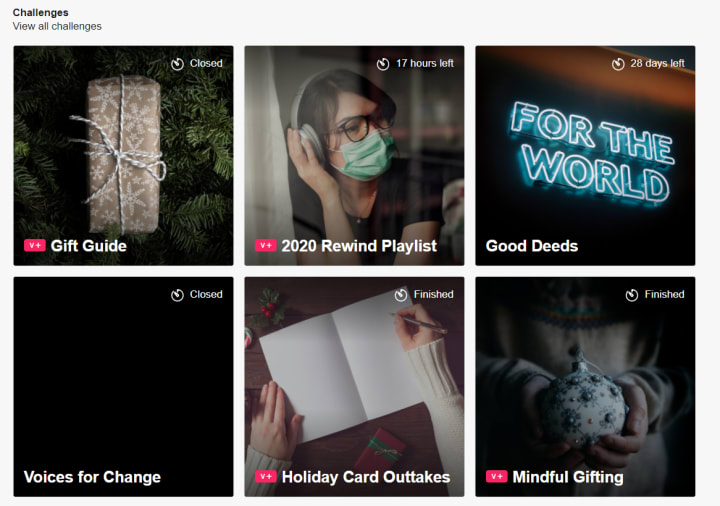Select the Good Deeds challenge title
Viewport: 720px width, 506px height.
point(532,246)
